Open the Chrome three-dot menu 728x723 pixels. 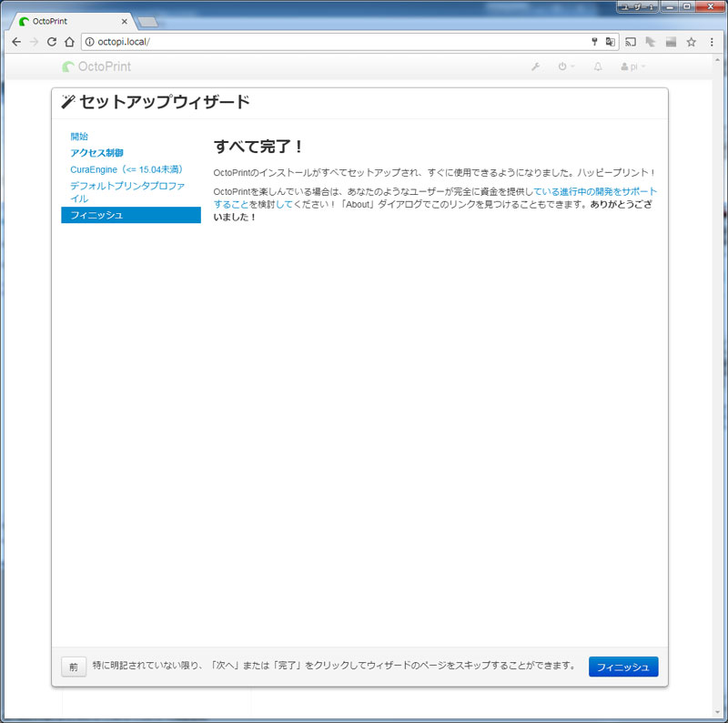[x=712, y=42]
